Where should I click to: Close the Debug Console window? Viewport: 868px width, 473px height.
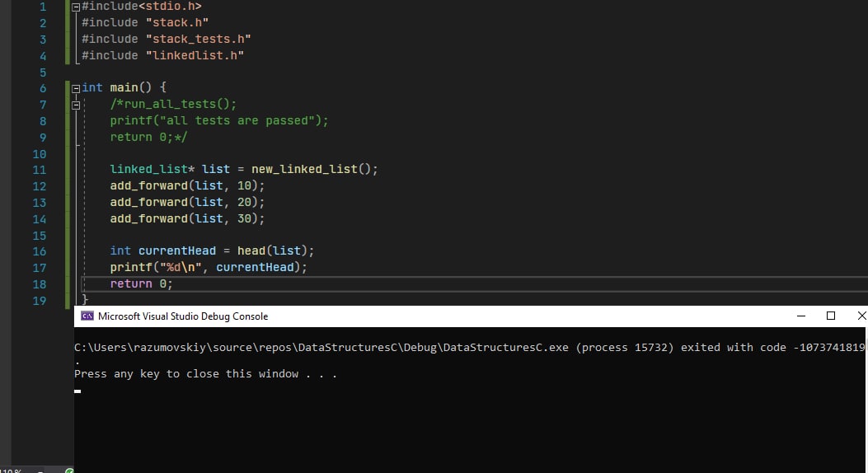click(x=861, y=316)
